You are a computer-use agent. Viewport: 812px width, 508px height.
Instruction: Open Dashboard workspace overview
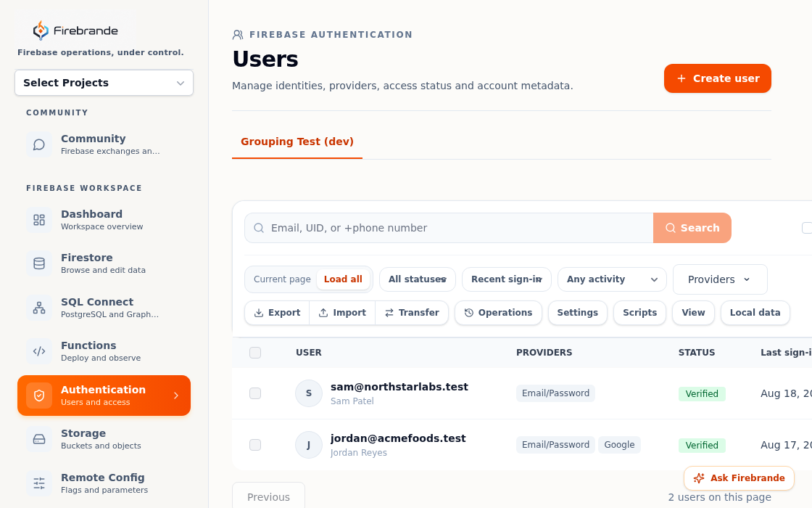[104, 220]
